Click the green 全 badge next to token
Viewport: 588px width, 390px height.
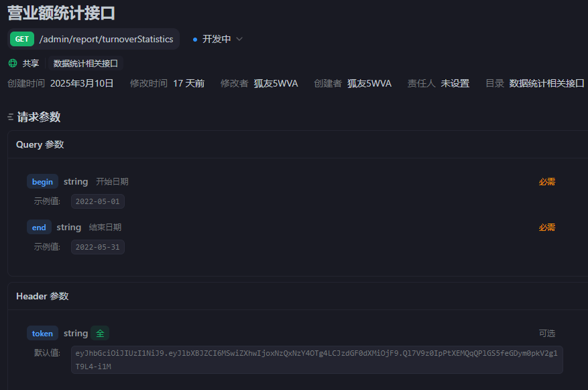tap(100, 334)
